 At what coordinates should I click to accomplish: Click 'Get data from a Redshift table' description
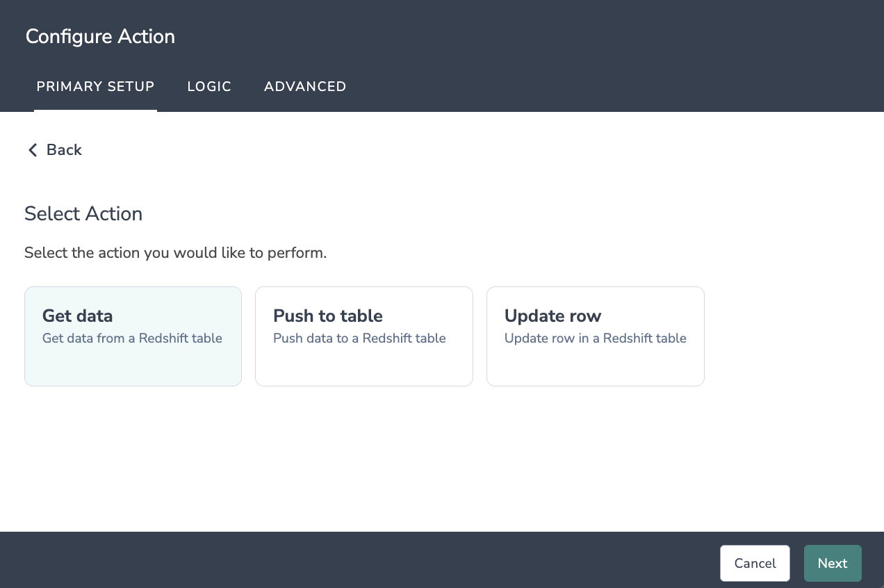click(x=132, y=338)
